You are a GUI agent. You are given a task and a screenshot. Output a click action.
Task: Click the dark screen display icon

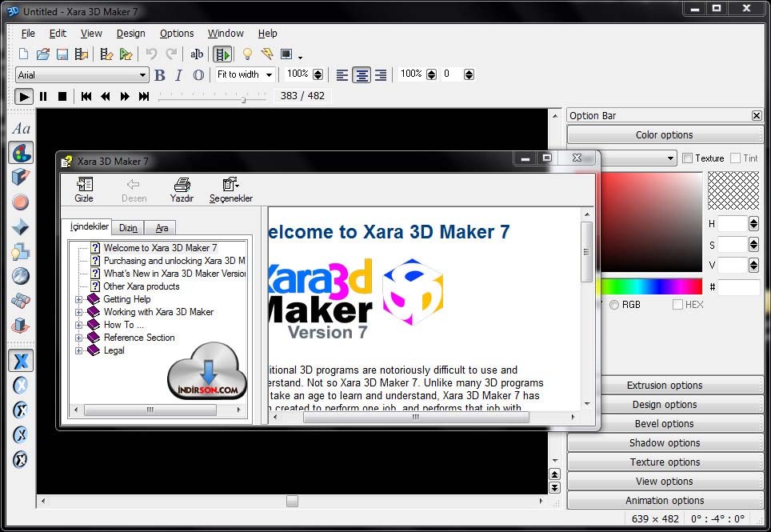pyautogui.click(x=286, y=54)
